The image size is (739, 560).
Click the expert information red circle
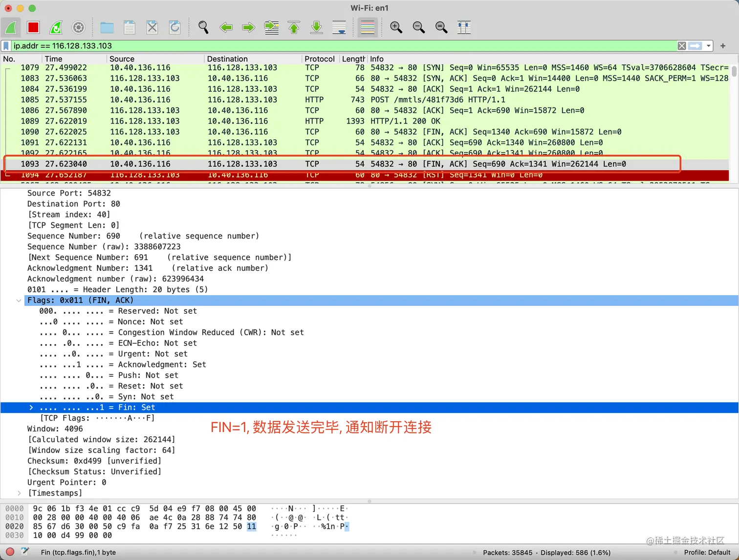tap(10, 552)
